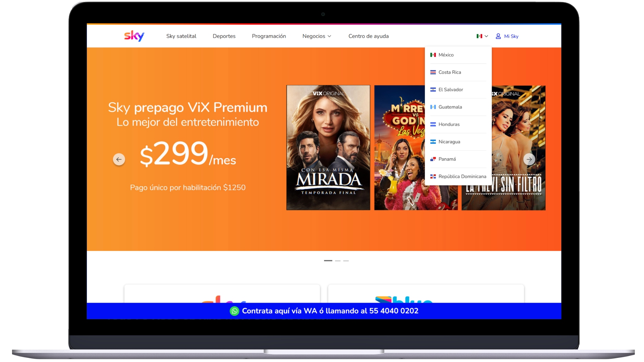This screenshot has width=644, height=362.
Task: Pick Nicaragua from the country list
Action: point(458,142)
